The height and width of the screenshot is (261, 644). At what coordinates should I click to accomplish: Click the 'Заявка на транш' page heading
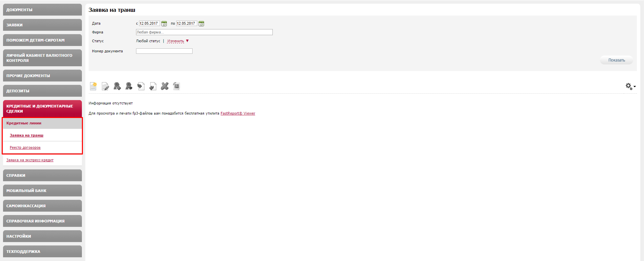click(112, 10)
